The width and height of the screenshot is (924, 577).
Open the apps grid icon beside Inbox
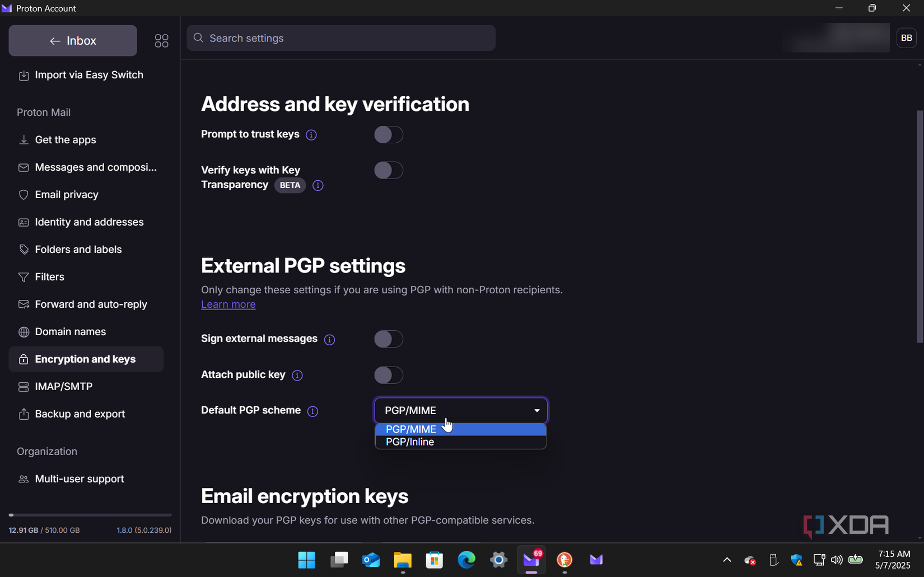click(161, 40)
